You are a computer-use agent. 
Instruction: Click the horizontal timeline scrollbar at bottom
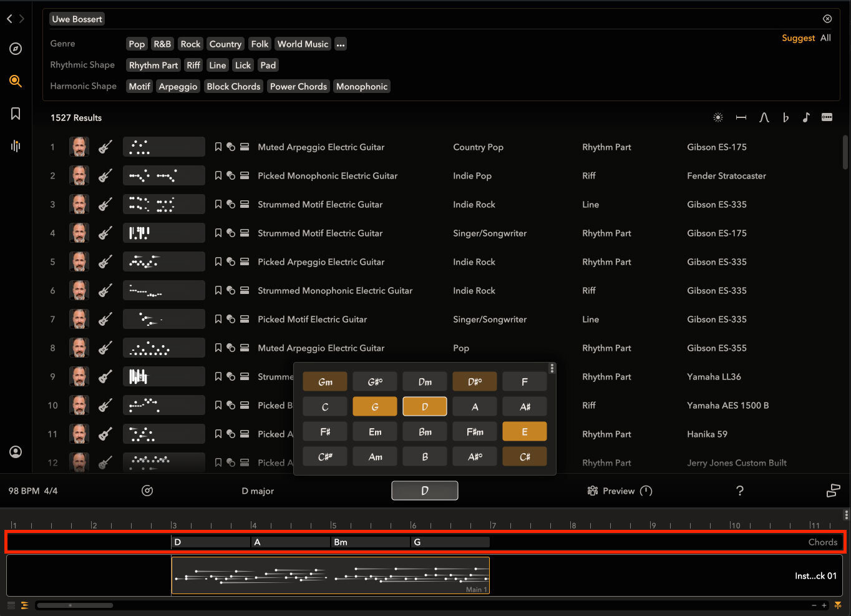(x=75, y=605)
